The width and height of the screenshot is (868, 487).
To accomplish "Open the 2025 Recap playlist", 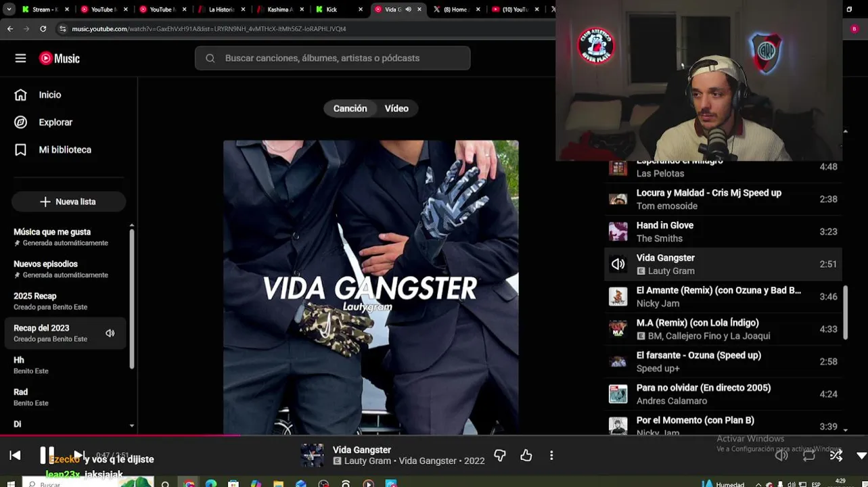I will pyautogui.click(x=66, y=301).
